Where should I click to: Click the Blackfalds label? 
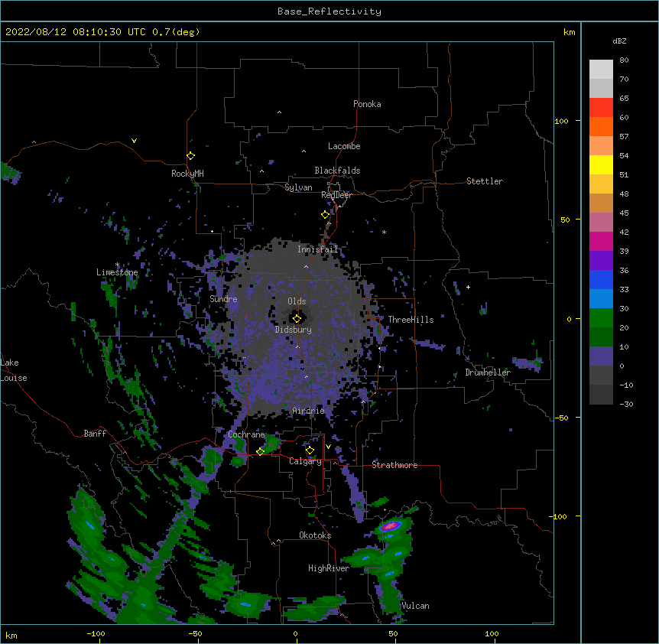point(337,171)
